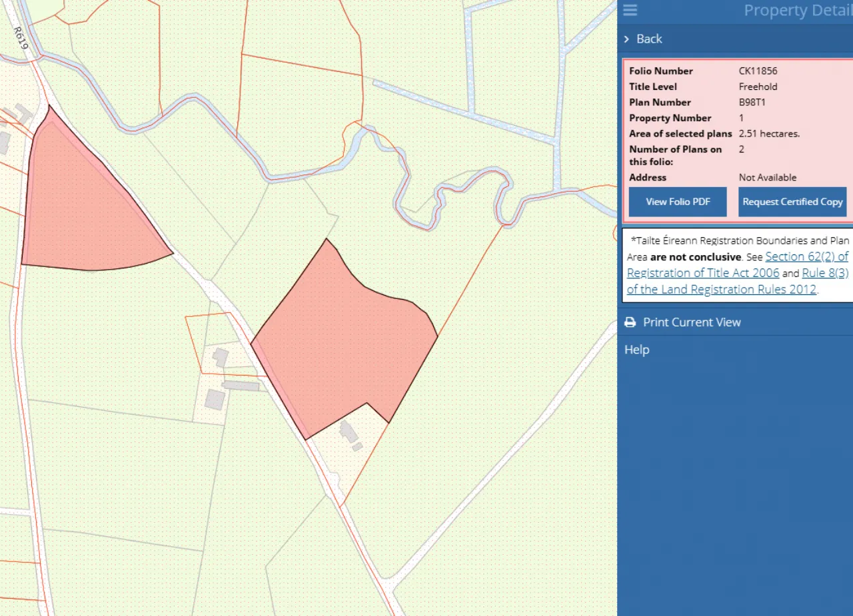
Task: Open the Help menu item
Action: pos(636,350)
